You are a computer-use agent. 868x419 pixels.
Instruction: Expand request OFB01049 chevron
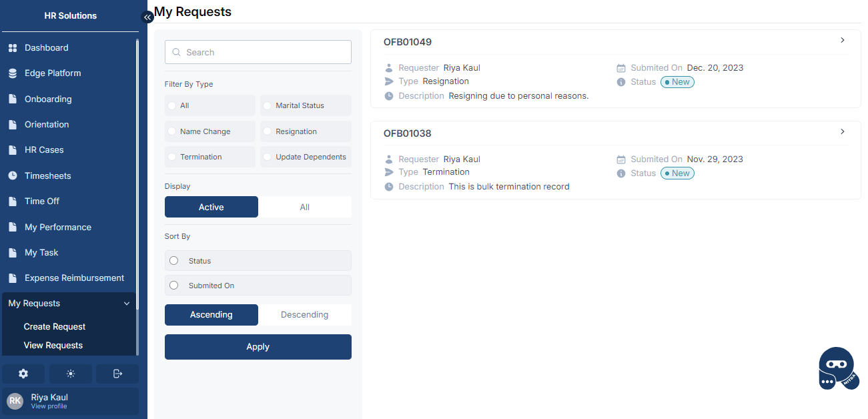(x=843, y=41)
